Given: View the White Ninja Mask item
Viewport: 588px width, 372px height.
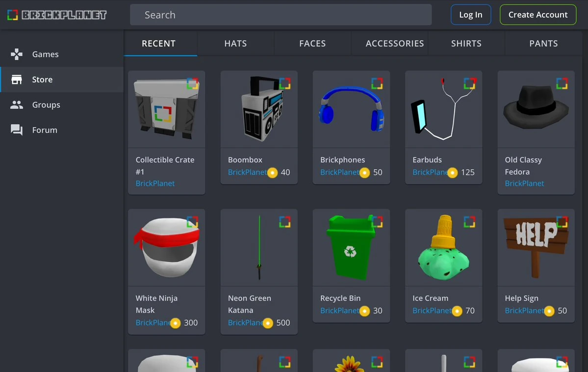Looking at the screenshot, I should pyautogui.click(x=166, y=247).
